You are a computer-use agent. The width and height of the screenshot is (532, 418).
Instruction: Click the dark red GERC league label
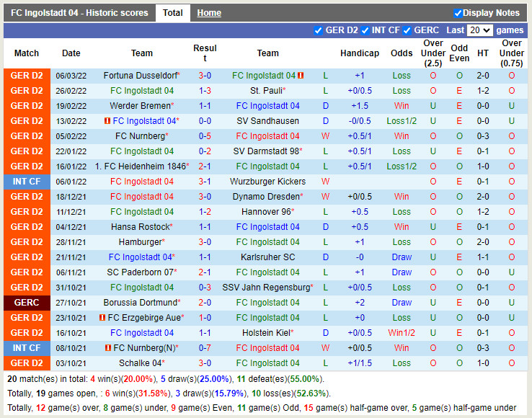(x=27, y=303)
